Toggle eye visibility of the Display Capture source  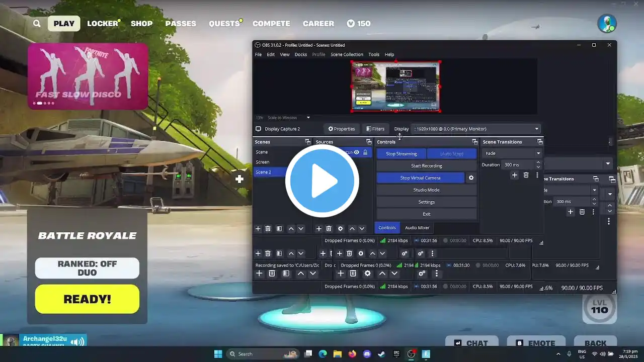click(x=356, y=152)
